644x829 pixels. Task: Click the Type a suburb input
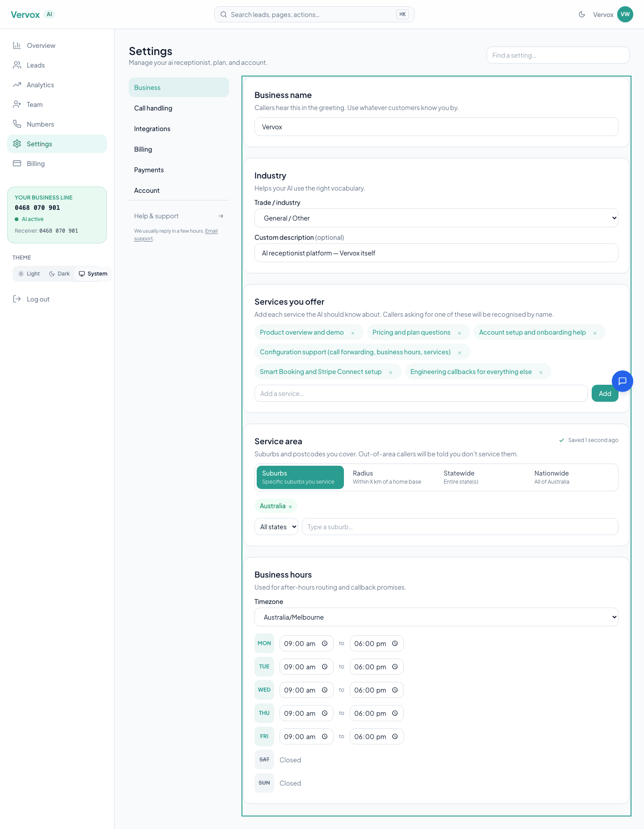tap(460, 527)
